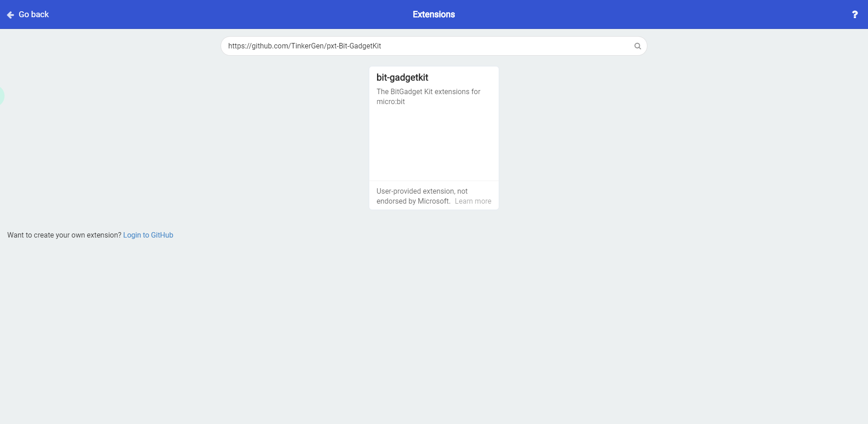Click the empty space in the search bar before the magnifier
This screenshot has width=868, height=424.
pos(506,46)
